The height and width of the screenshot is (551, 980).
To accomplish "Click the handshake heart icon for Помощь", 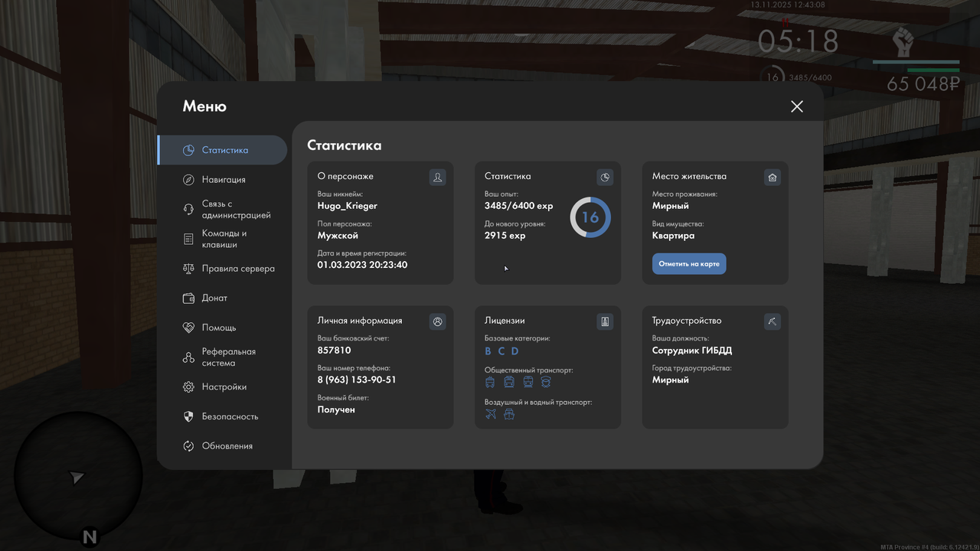I will (x=188, y=328).
